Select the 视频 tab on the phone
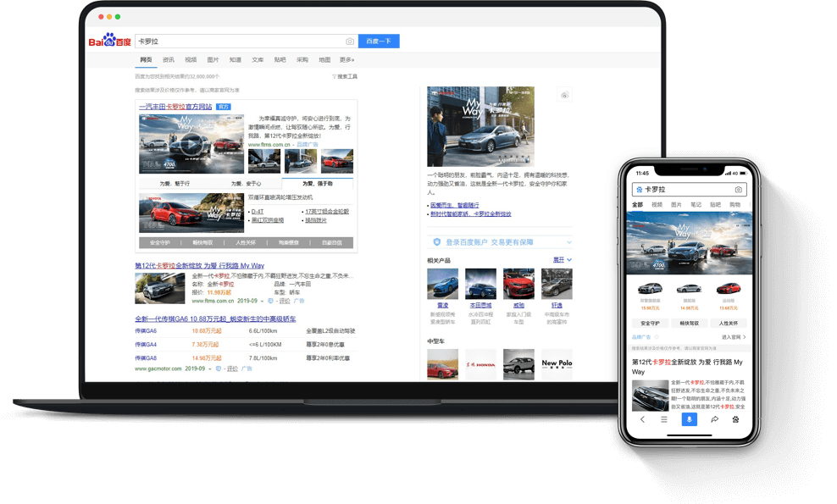The image size is (837, 504). [657, 205]
